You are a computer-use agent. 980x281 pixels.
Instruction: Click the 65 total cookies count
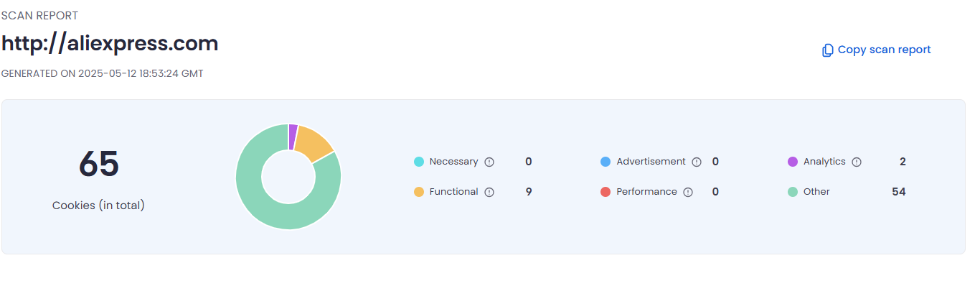click(99, 164)
